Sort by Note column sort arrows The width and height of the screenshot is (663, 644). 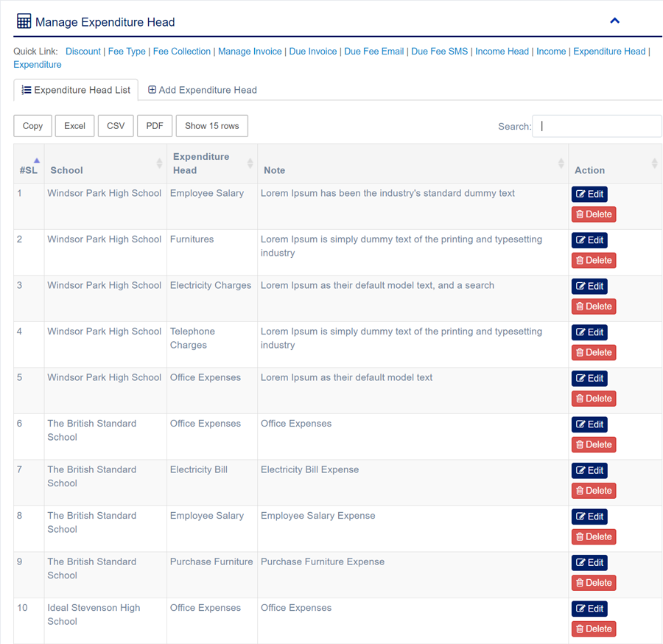click(x=561, y=164)
